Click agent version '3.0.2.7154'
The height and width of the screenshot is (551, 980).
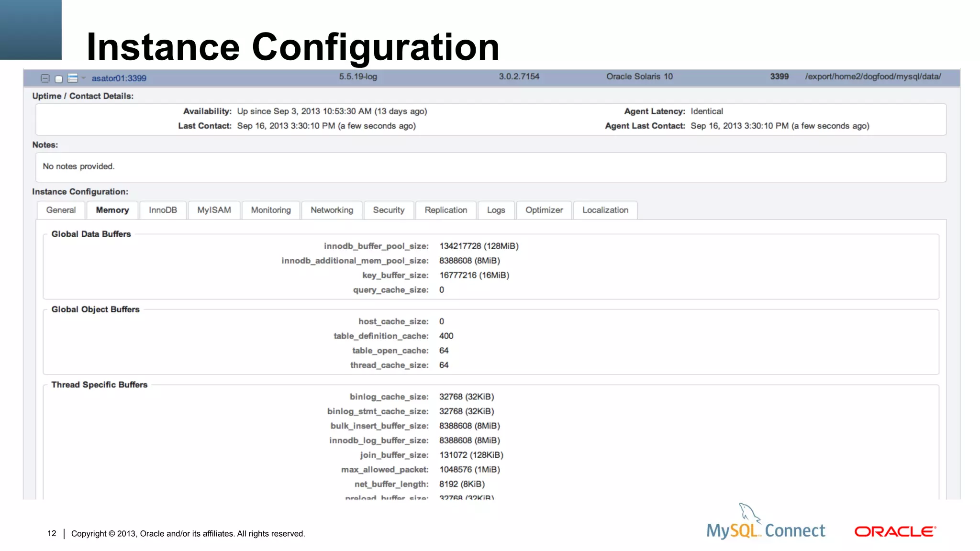tap(519, 77)
